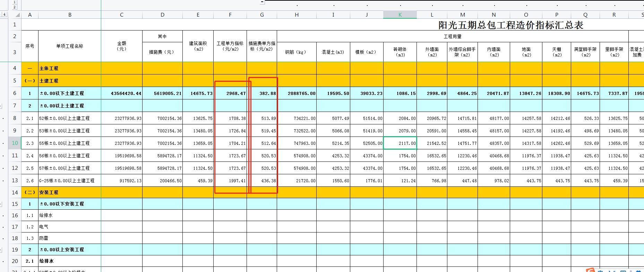Click the 序号 header cell
644x272 pixels.
[30, 46]
